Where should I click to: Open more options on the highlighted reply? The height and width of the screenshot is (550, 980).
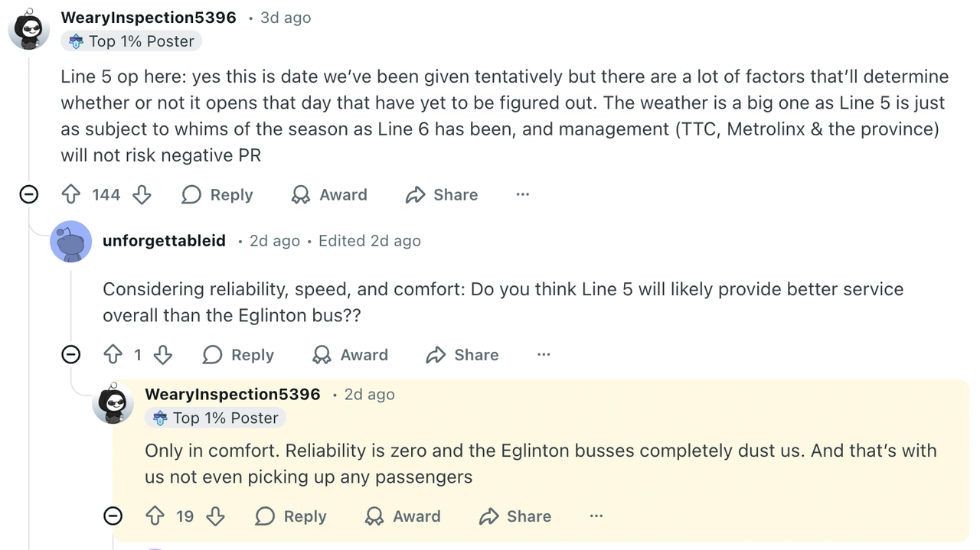596,516
